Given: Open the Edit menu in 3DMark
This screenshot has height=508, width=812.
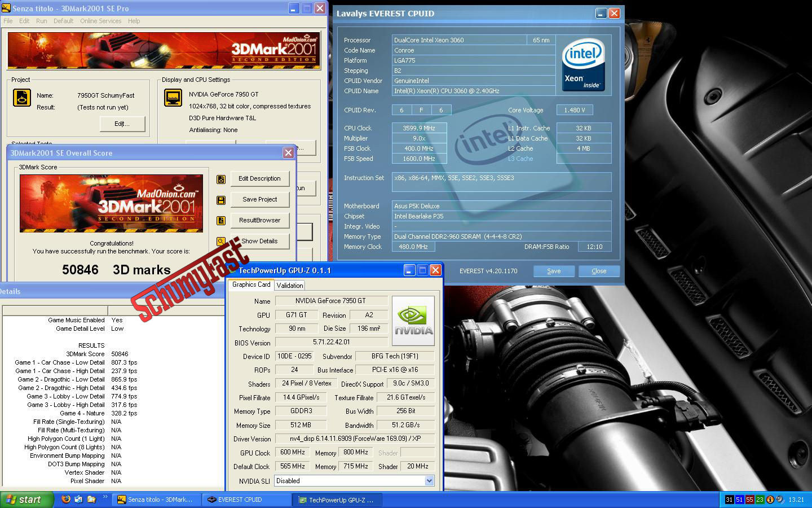Looking at the screenshot, I should pos(24,21).
